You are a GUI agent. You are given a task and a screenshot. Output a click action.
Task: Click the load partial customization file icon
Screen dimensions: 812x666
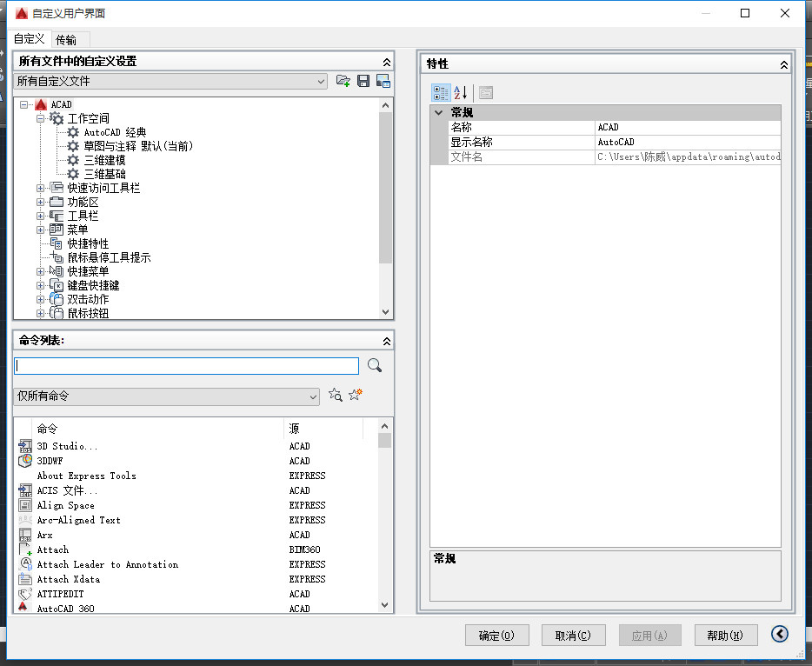point(343,81)
